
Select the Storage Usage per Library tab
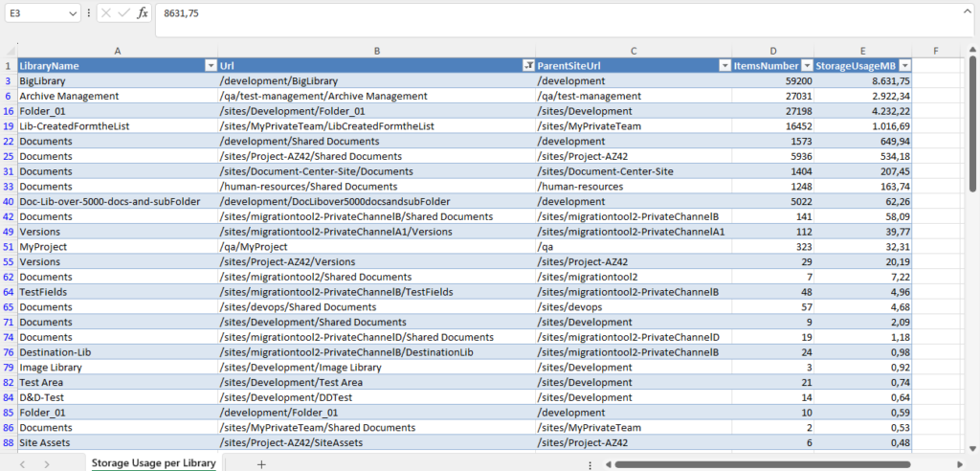coord(154,463)
